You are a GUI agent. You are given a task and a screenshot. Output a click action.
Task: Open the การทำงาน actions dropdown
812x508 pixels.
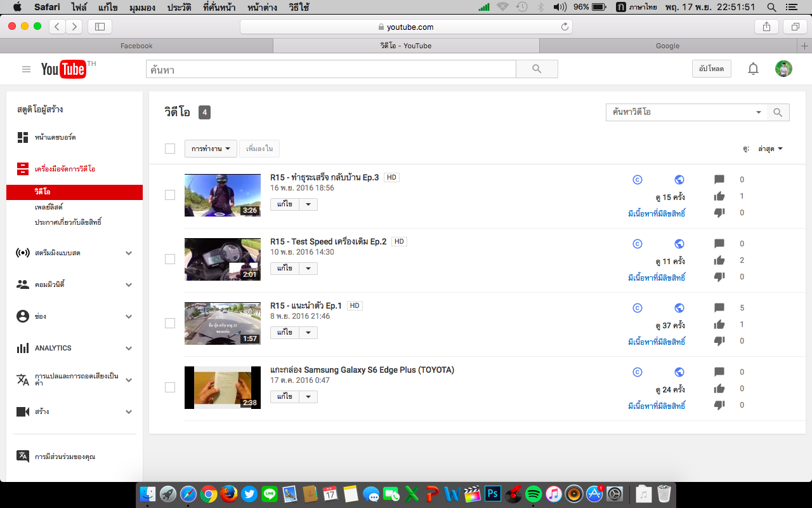coord(211,149)
